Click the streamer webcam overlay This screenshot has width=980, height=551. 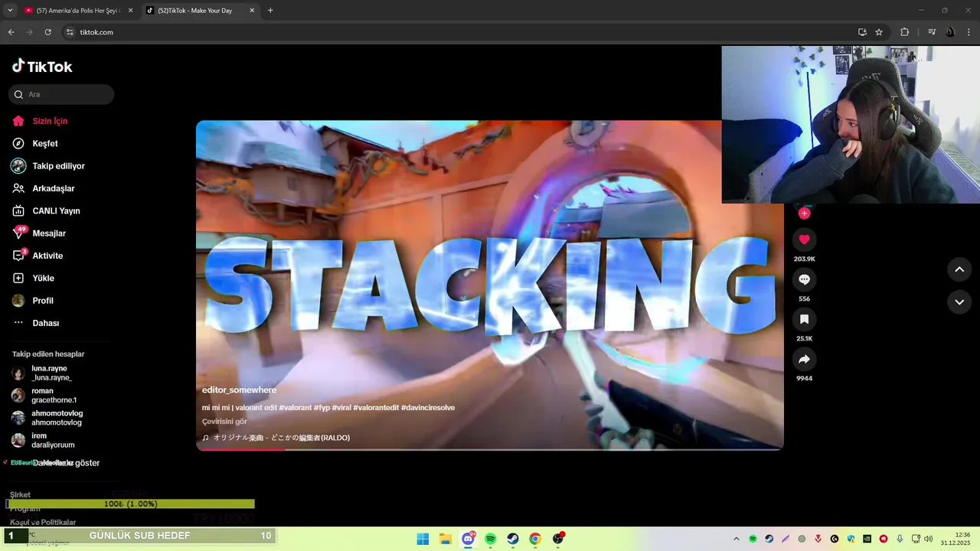coord(851,125)
